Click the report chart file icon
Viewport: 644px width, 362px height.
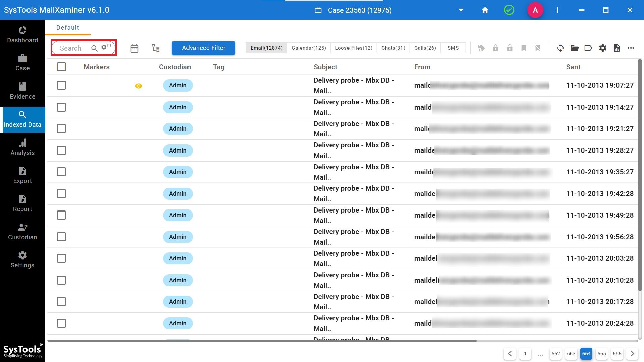point(617,48)
